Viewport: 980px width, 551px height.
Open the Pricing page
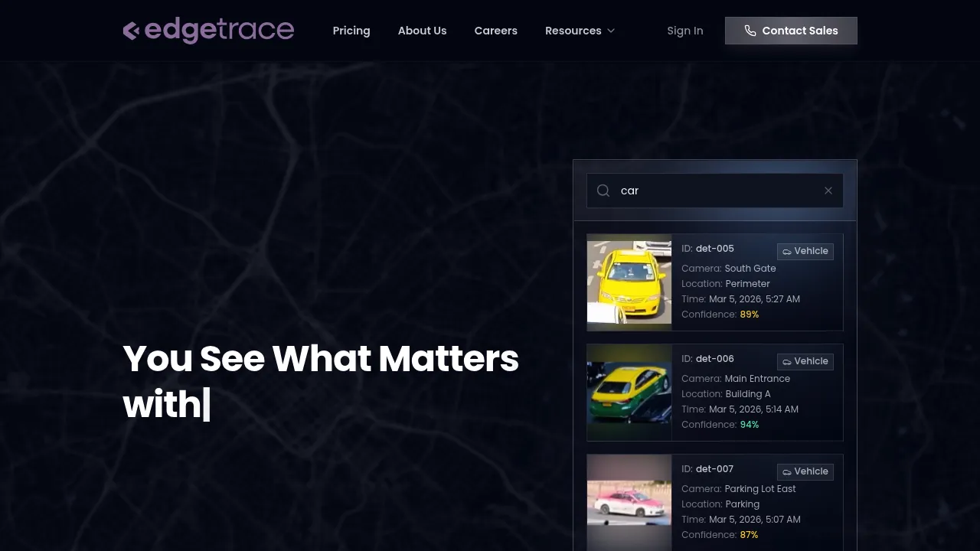351,31
